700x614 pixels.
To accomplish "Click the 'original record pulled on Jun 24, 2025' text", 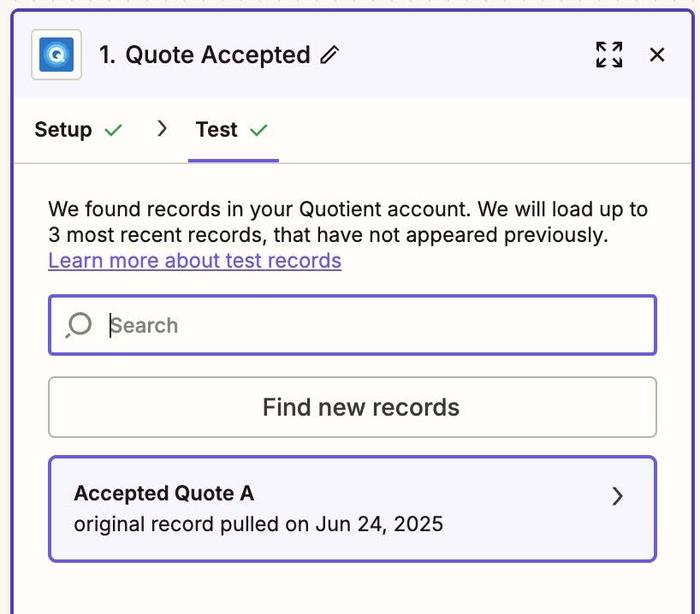I will tap(258, 524).
